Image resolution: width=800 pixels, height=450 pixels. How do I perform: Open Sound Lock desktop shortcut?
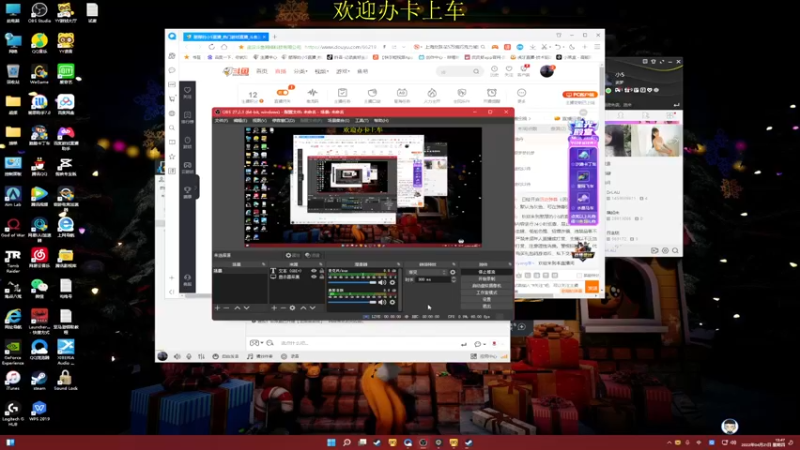[x=65, y=380]
